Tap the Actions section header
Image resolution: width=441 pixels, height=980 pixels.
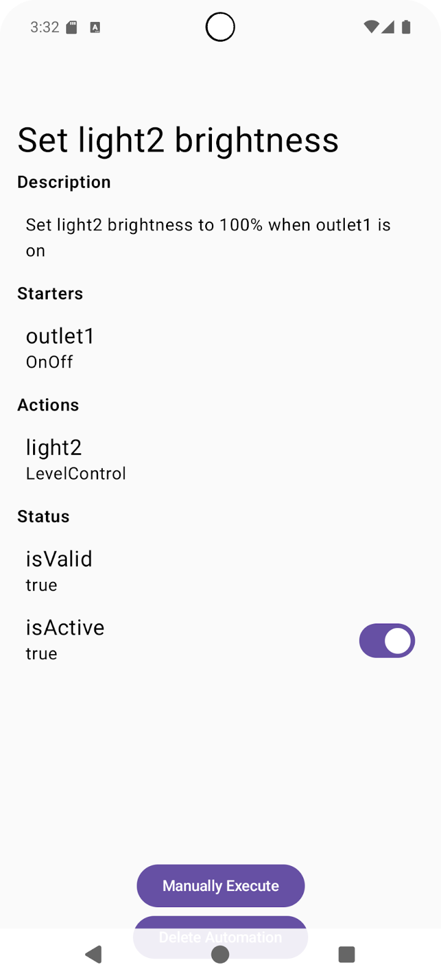point(48,405)
